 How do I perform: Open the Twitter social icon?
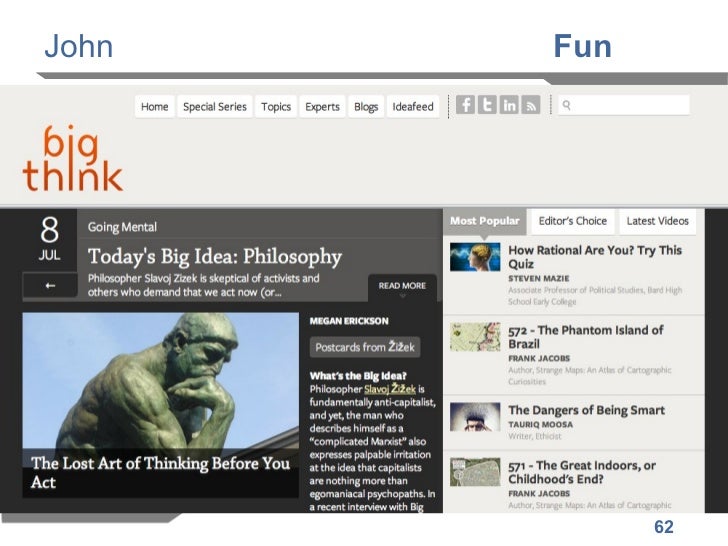click(x=487, y=104)
